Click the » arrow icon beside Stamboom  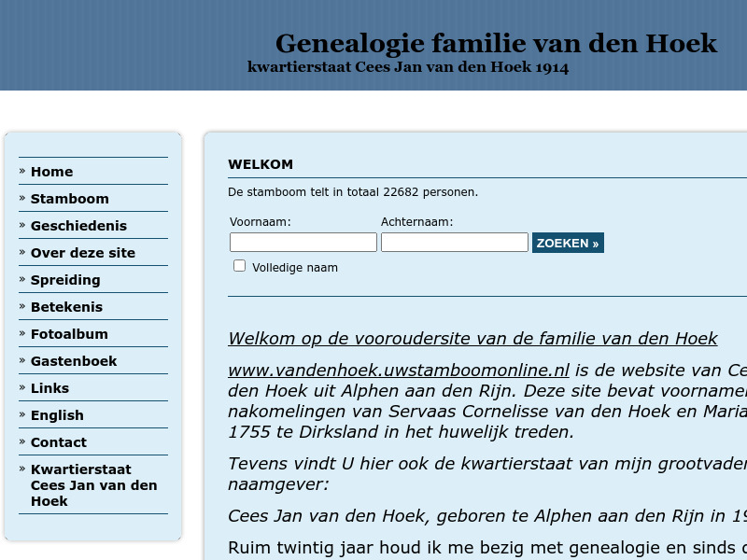pyautogui.click(x=22, y=199)
